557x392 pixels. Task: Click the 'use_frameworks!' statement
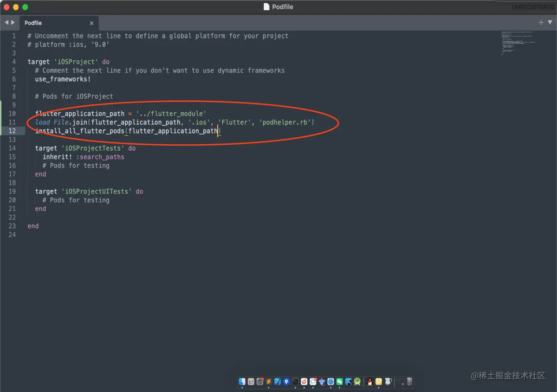point(63,79)
